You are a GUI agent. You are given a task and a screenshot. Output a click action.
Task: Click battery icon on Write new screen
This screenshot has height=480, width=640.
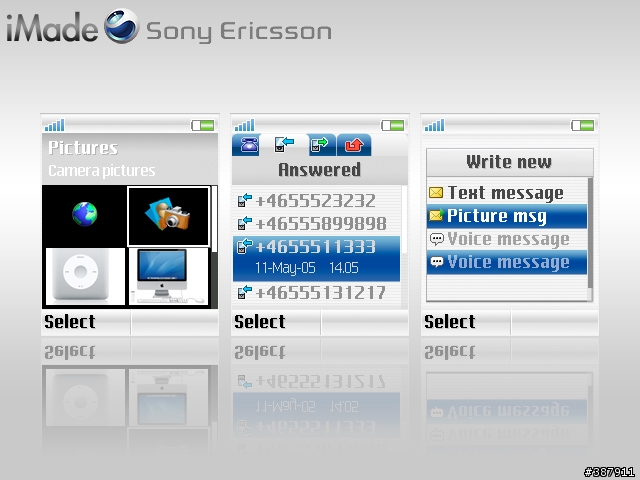pyautogui.click(x=582, y=125)
